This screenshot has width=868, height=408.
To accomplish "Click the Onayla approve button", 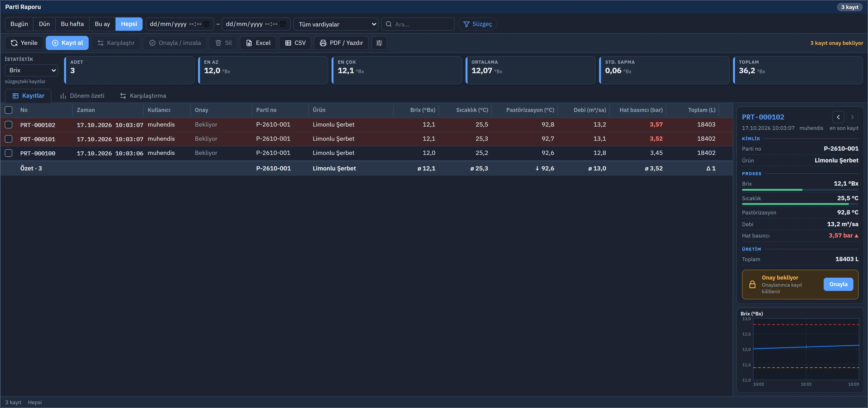I will coord(838,284).
